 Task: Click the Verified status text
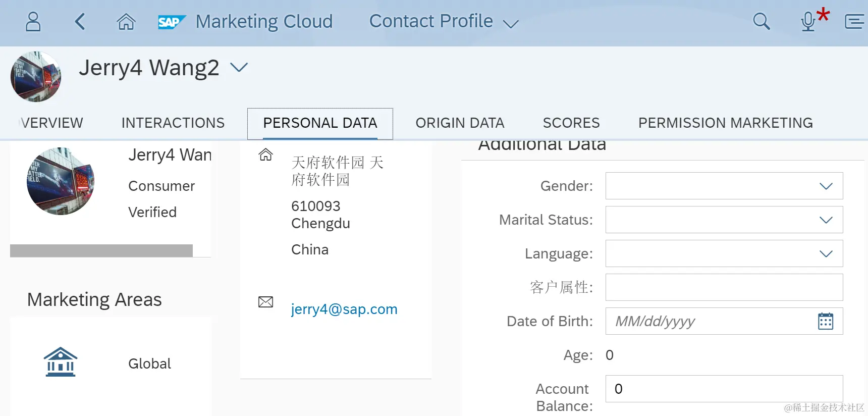tap(152, 212)
